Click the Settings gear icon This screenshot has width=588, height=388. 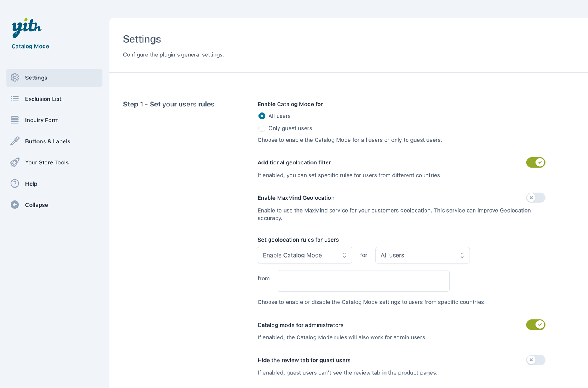pos(15,78)
